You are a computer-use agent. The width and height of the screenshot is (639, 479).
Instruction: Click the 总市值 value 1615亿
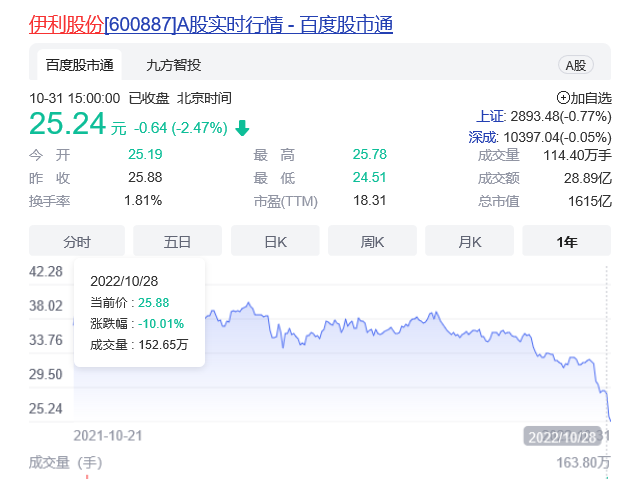[590, 201]
